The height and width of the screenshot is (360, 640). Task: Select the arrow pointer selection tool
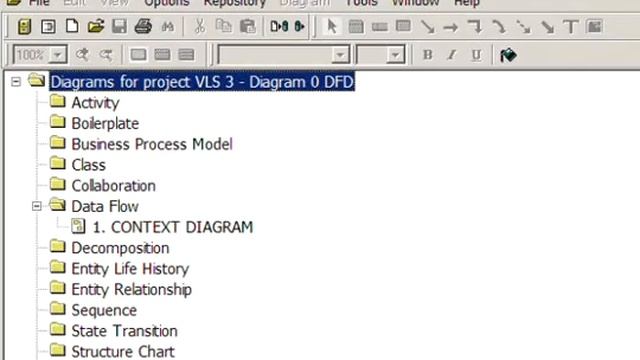[332, 27]
